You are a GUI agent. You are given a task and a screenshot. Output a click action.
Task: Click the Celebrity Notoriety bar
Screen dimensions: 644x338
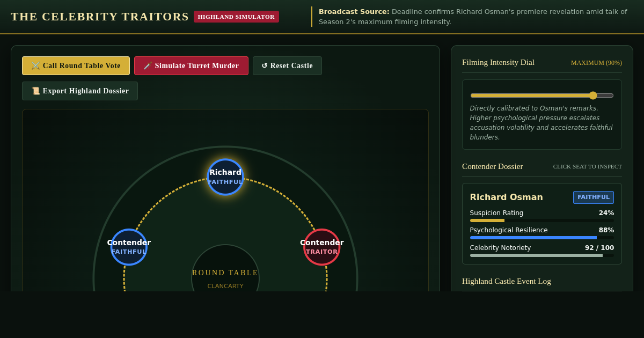coord(542,255)
